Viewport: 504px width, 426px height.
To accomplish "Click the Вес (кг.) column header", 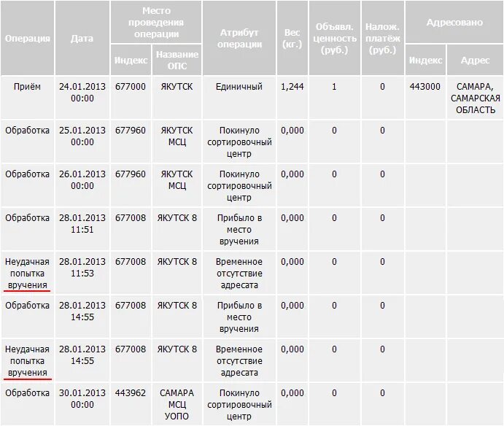I will coord(292,38).
